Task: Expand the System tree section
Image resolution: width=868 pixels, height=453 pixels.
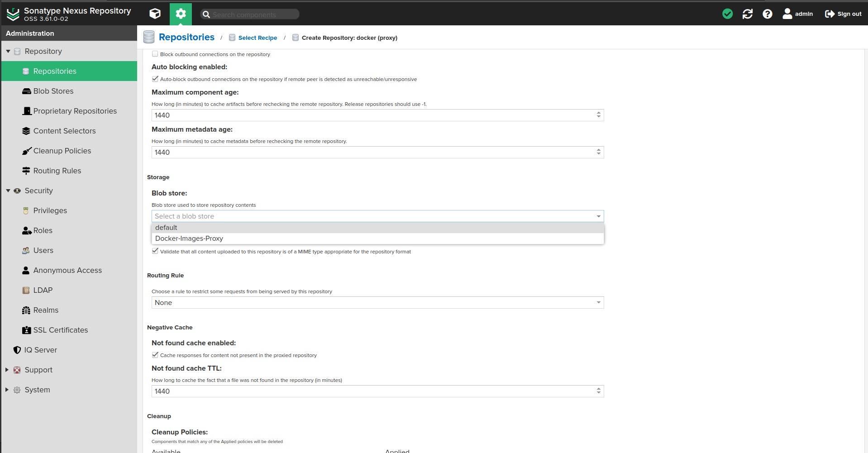Action: tap(7, 390)
